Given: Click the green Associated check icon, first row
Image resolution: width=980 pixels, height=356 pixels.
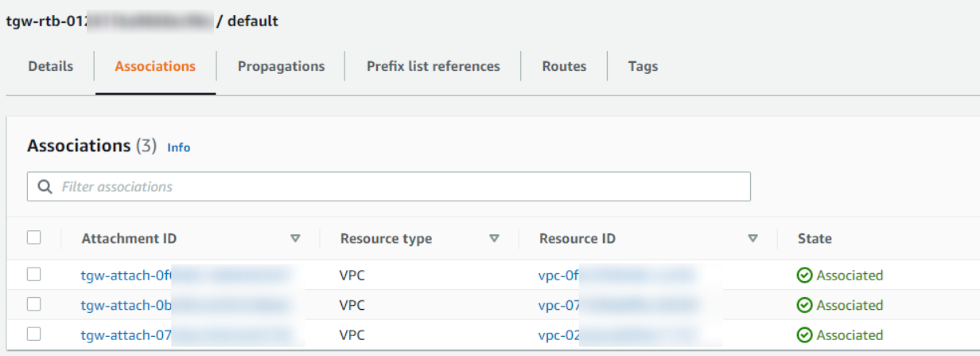Looking at the screenshot, I should pos(805,276).
